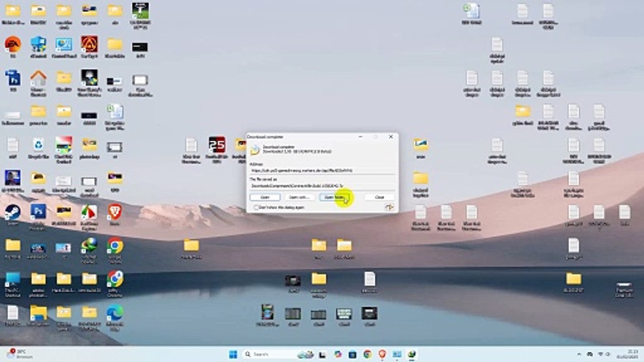Select the orange house desktop icon
Viewport: 644px width, 362px height.
coord(38,78)
